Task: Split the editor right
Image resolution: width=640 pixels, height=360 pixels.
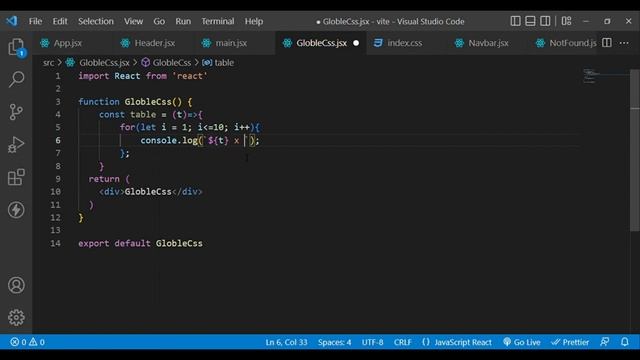Action: [607, 42]
